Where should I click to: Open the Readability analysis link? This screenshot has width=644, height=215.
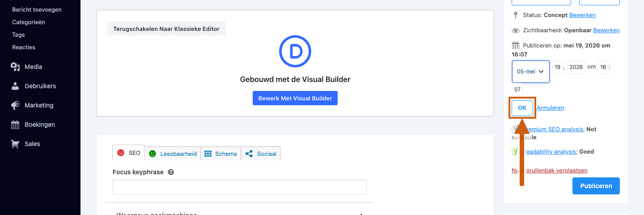(549, 151)
